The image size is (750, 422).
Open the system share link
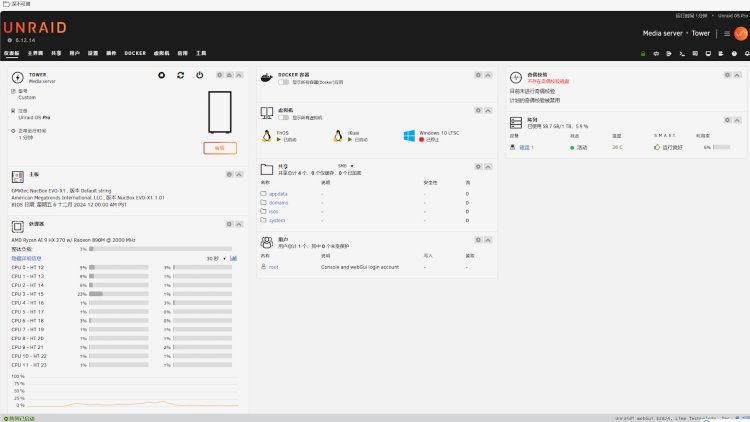tap(277, 221)
